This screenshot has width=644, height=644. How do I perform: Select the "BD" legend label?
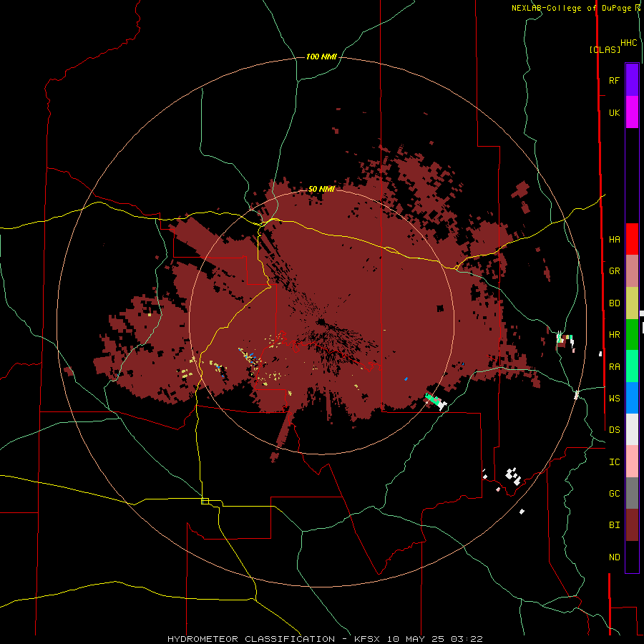click(x=614, y=303)
